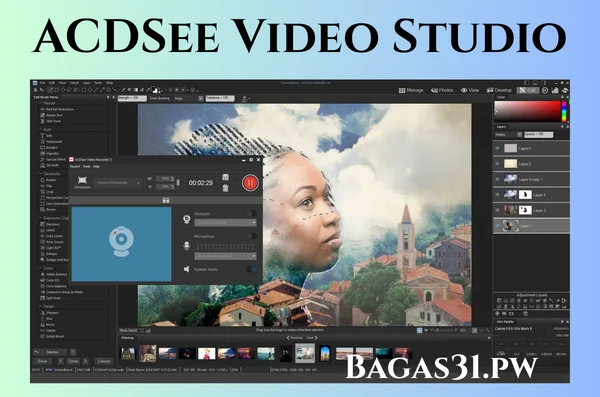600x397 pixels.
Task: Toggle visibility of Layer 4 copy 1
Action: tap(498, 179)
